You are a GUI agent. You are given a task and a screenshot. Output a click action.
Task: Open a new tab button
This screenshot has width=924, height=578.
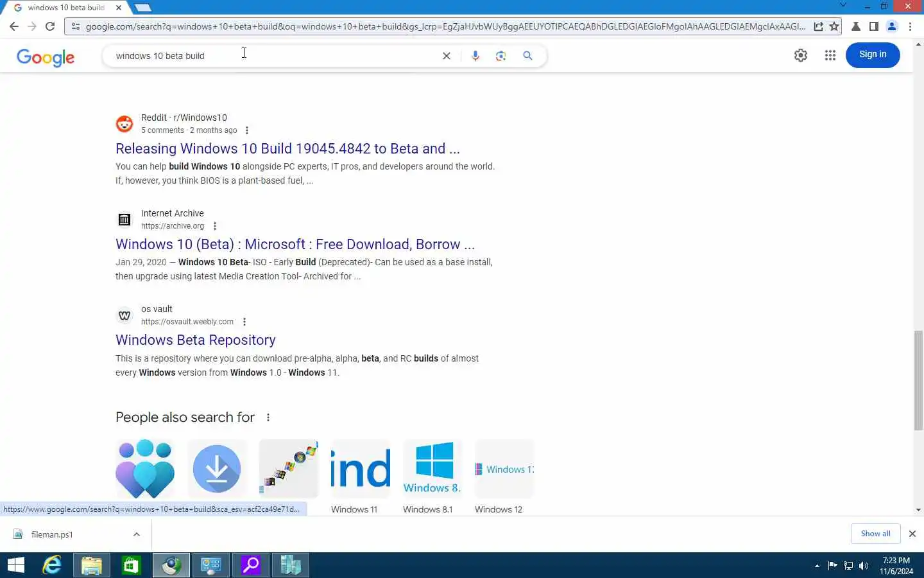pos(142,8)
